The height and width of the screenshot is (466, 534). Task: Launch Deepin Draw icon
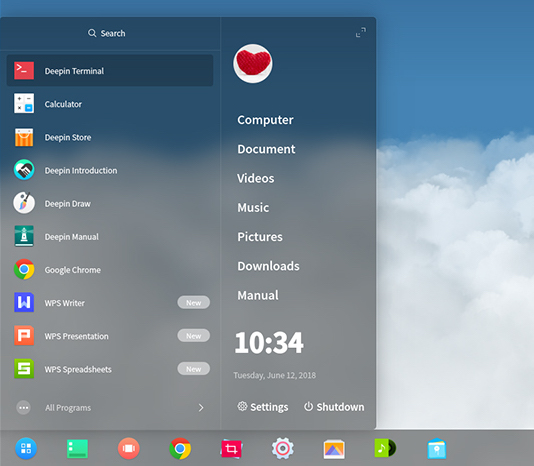(24, 203)
